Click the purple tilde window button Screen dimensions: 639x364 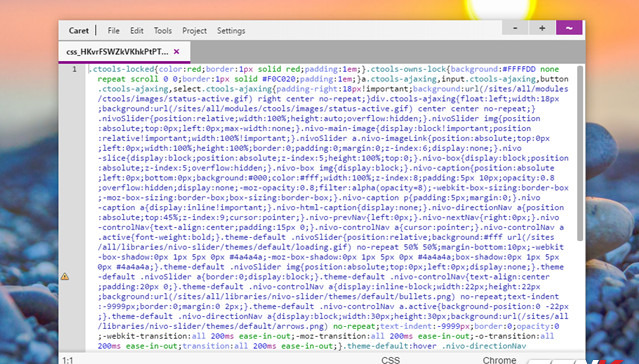point(569,28)
